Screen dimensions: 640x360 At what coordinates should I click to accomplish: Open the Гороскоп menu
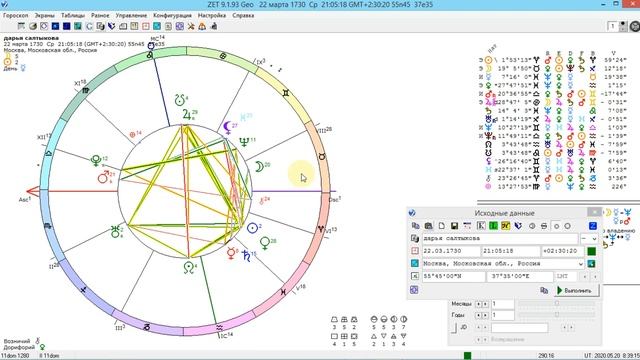point(16,15)
